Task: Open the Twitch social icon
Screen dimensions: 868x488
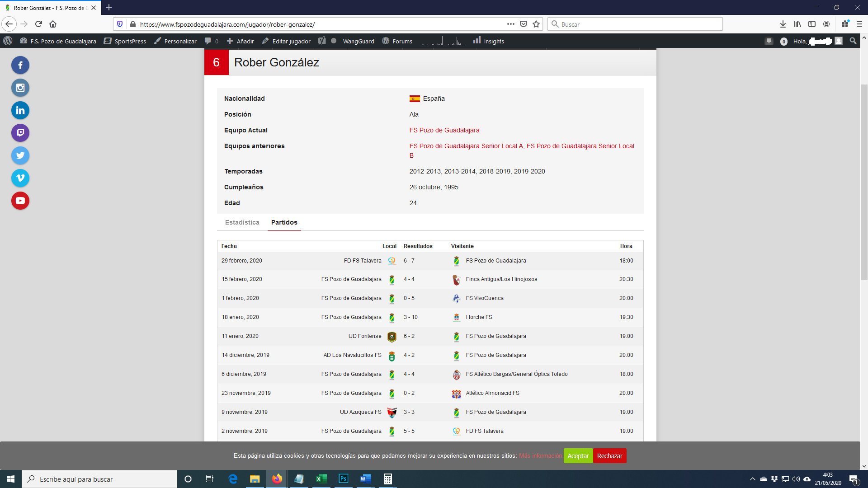Action: (x=20, y=133)
